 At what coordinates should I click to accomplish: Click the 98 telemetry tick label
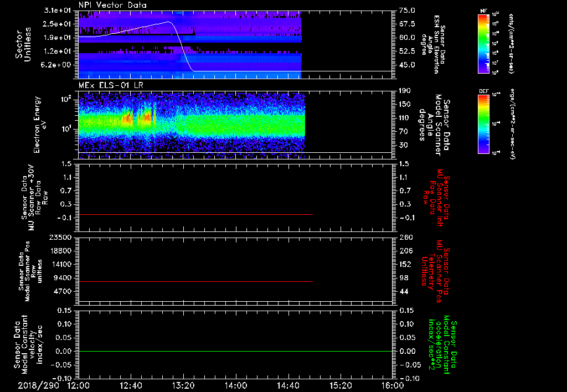(404, 278)
